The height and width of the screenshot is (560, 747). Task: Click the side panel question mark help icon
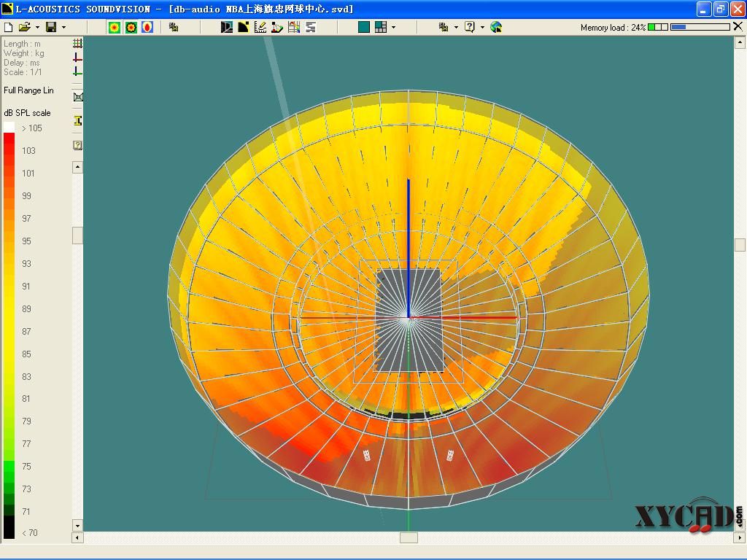pos(77,145)
